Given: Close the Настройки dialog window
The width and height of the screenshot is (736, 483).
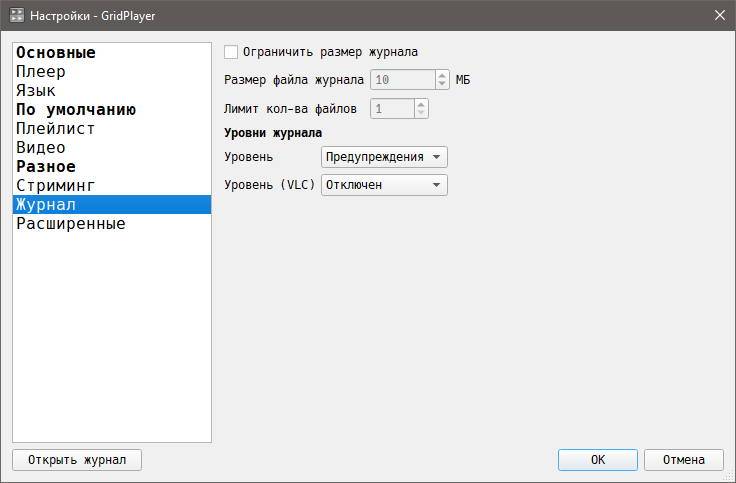Looking at the screenshot, I should (x=720, y=15).
